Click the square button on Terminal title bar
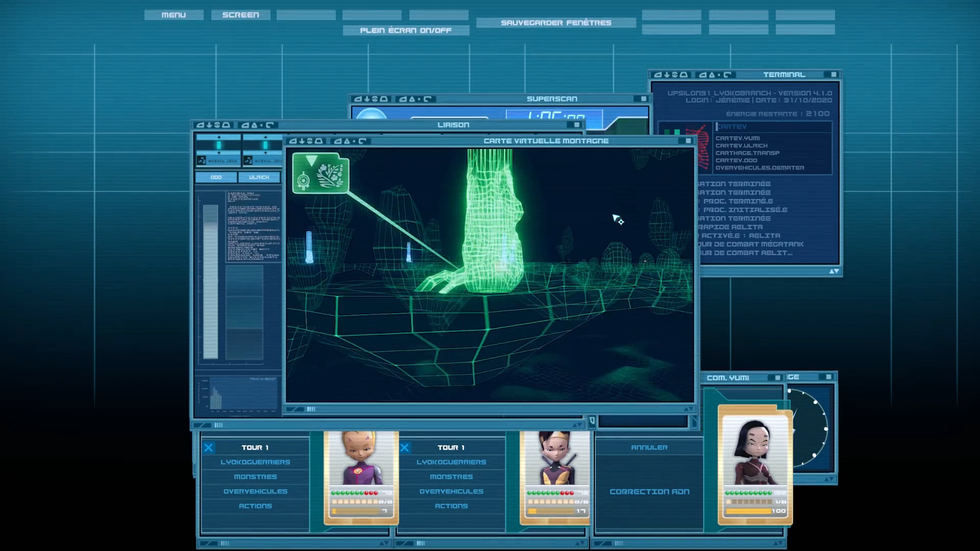This screenshot has height=551, width=980. tap(834, 74)
